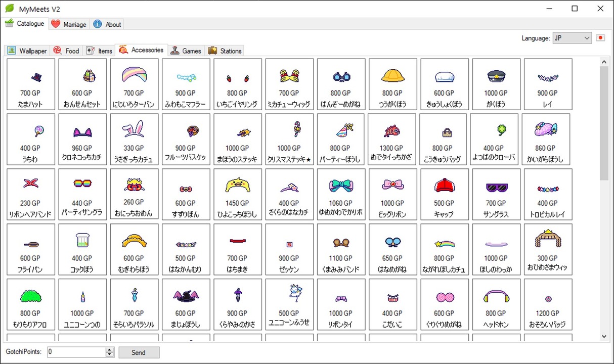614x364 pixels.
Task: Open the About tab
Action: pos(107,24)
